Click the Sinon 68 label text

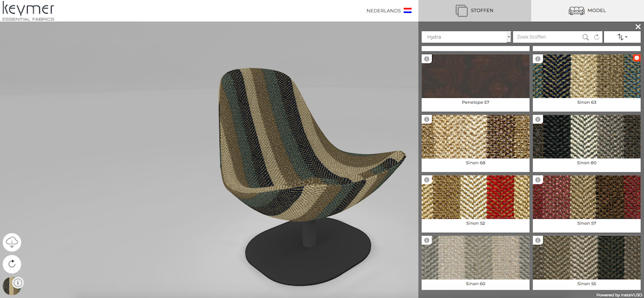(x=476, y=163)
